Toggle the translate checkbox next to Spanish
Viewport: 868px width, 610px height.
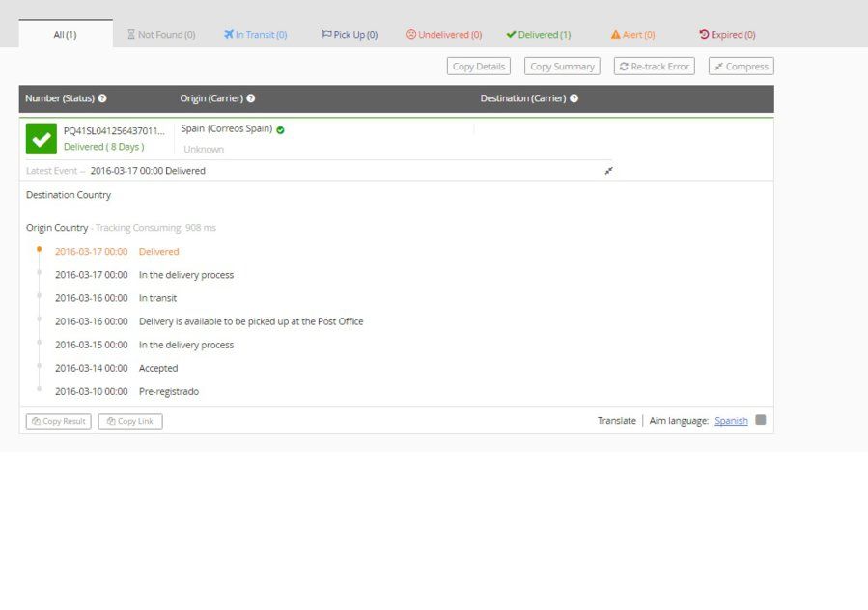[x=761, y=420]
